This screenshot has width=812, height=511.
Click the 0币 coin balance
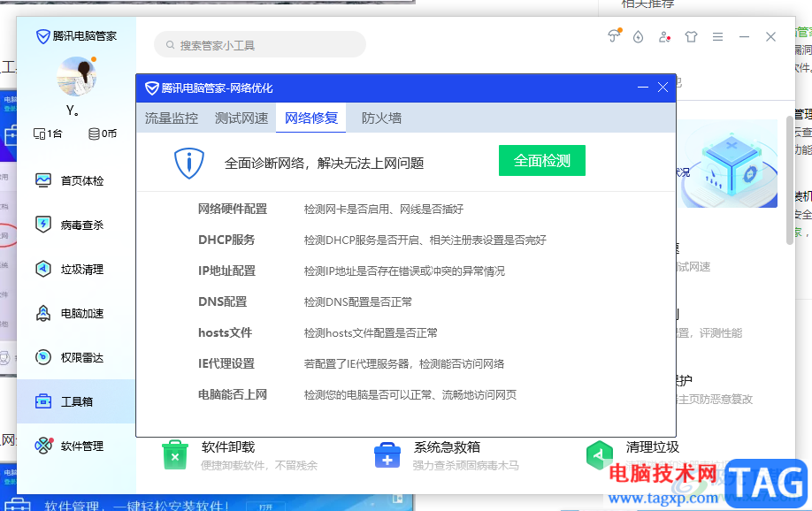click(x=103, y=133)
